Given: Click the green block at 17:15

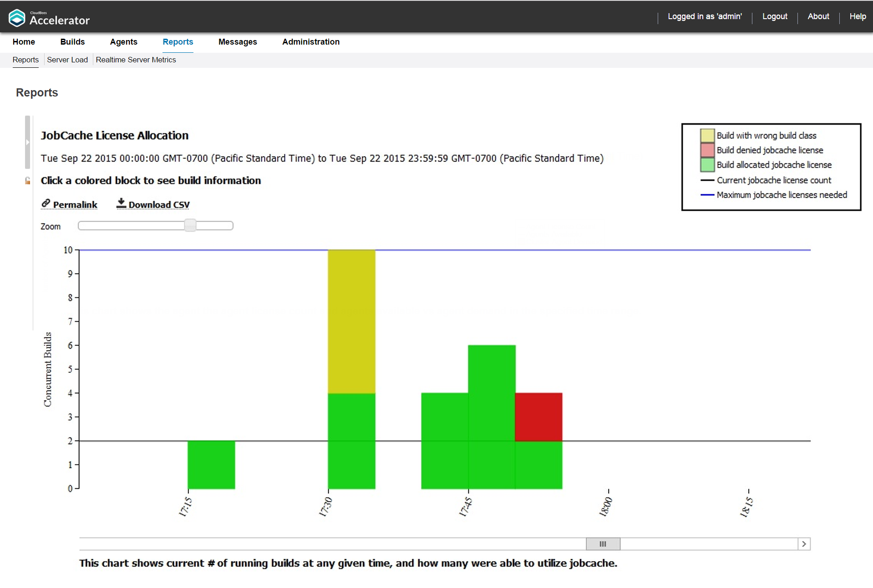Looking at the screenshot, I should [211, 465].
